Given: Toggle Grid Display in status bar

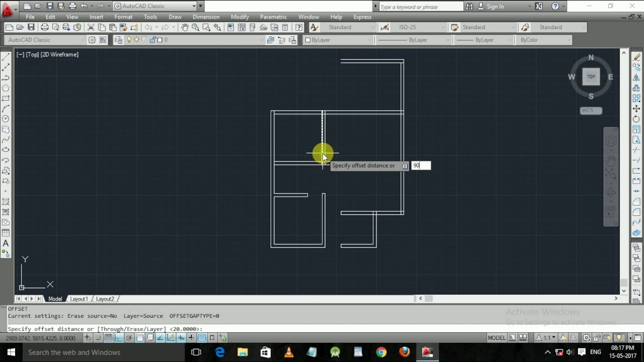Looking at the screenshot, I should 108,338.
